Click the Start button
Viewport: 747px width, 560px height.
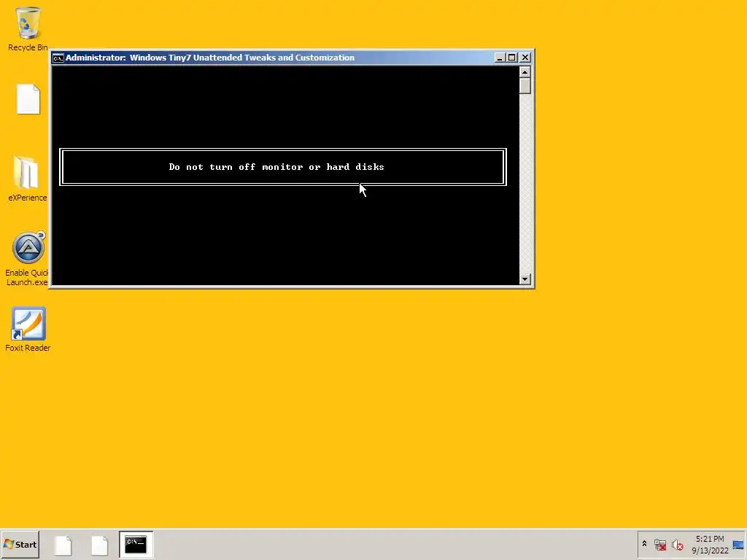click(20, 544)
